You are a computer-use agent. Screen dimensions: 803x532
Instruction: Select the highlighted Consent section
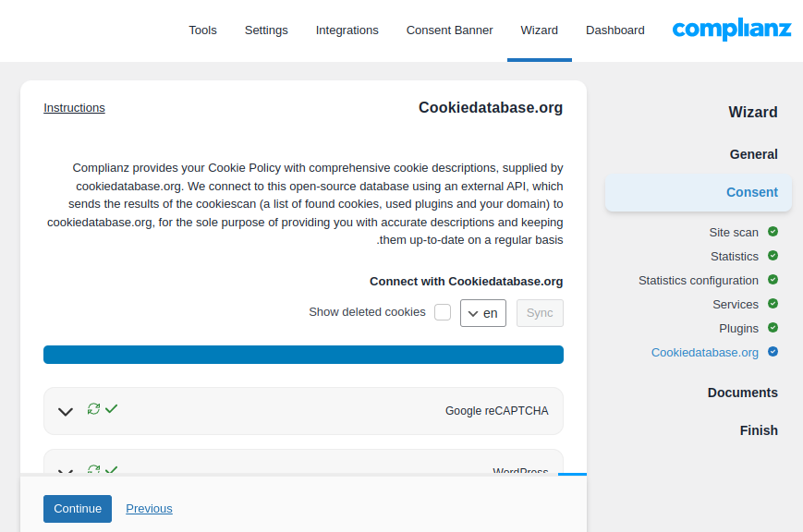coord(699,192)
